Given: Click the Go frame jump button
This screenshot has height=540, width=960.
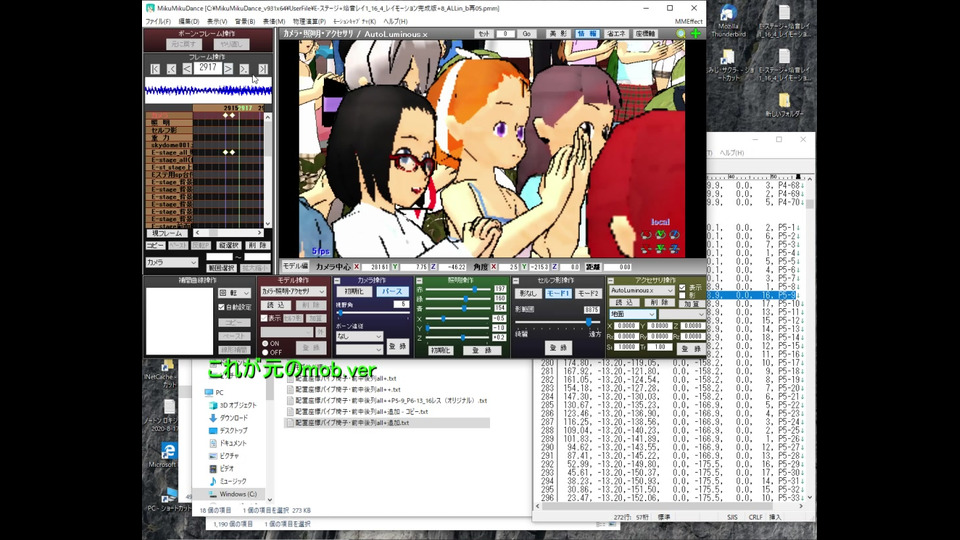Looking at the screenshot, I should coord(527,34).
